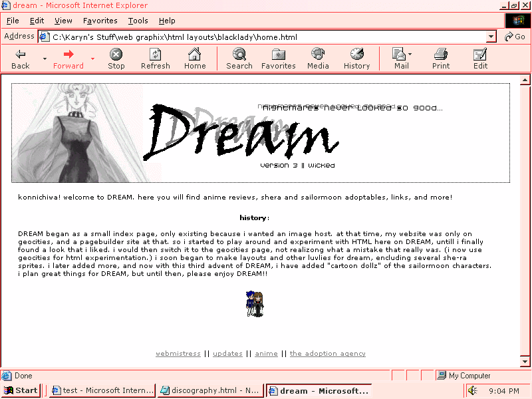Expand the Address bar dropdown arrow
Viewport: 532px width, 399px height.
[x=491, y=37]
